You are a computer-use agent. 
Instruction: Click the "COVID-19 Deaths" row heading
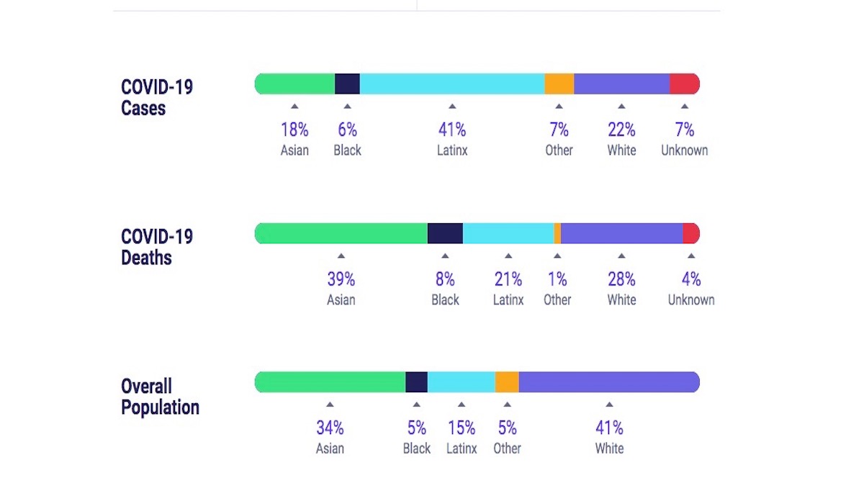tap(157, 247)
